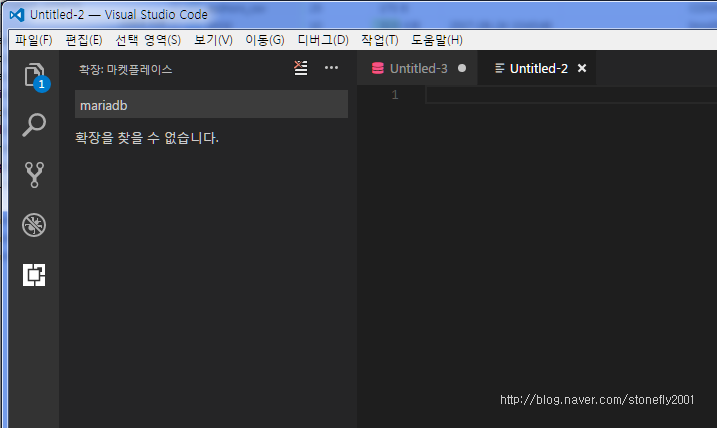Select the Untitled-2 tab

coord(537,68)
